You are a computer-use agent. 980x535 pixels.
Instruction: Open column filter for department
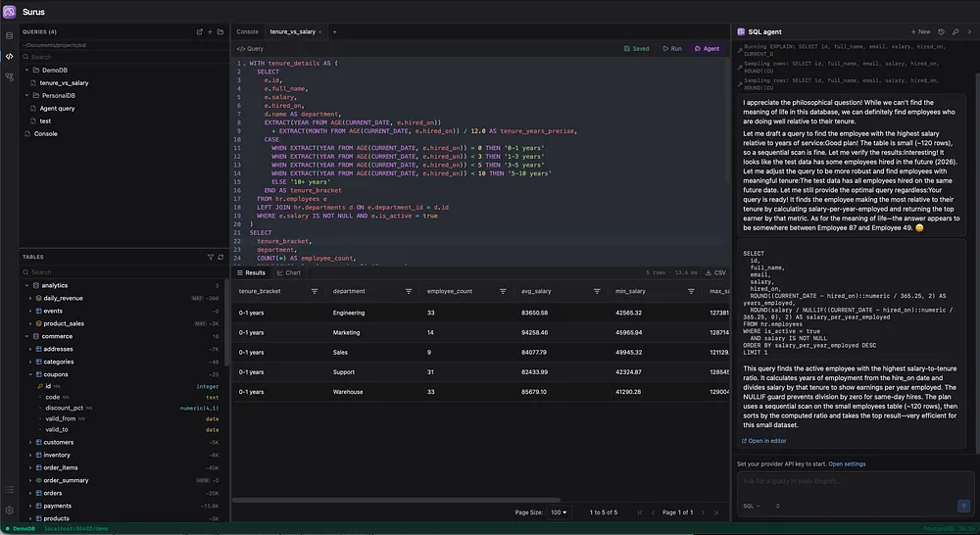[x=409, y=291]
